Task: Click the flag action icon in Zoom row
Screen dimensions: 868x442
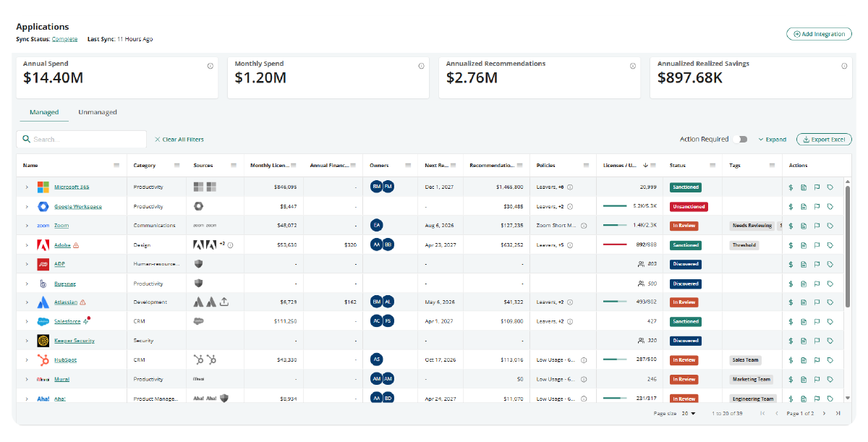Action: (817, 226)
